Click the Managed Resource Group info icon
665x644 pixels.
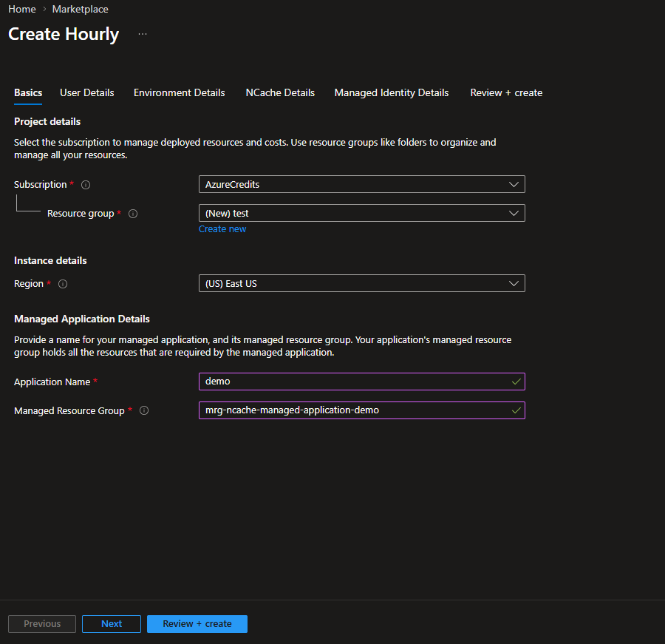coord(144,410)
